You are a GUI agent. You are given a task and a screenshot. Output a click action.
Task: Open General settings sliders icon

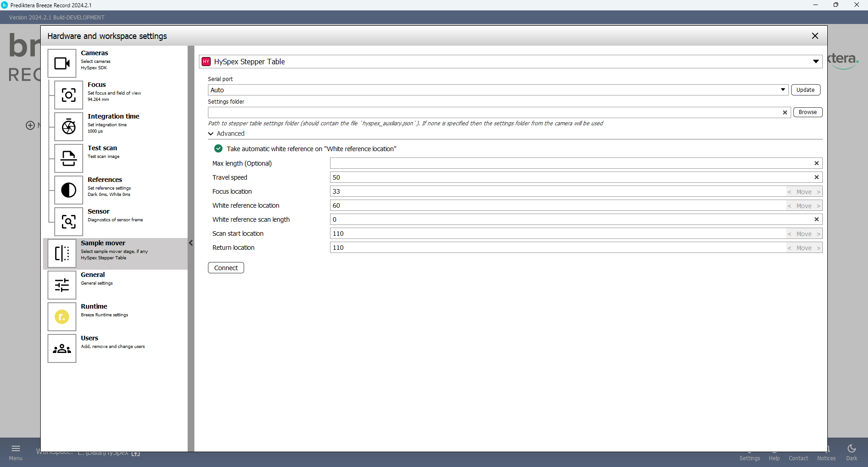point(62,285)
